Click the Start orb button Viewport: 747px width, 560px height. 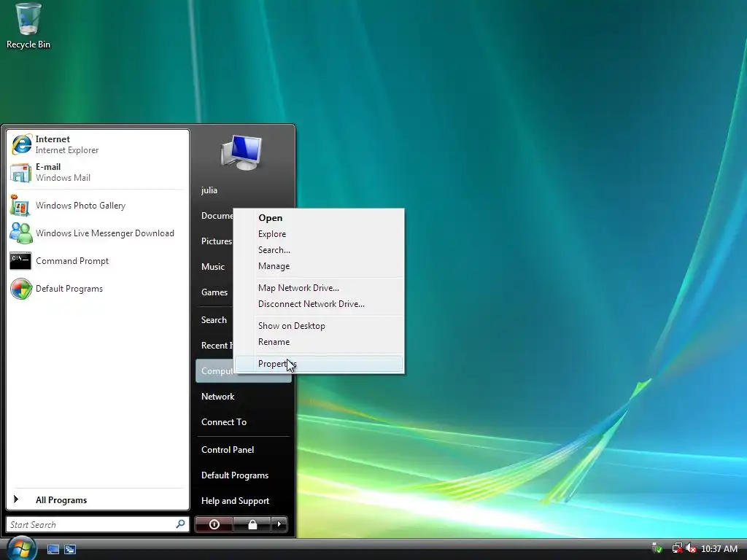click(21, 548)
